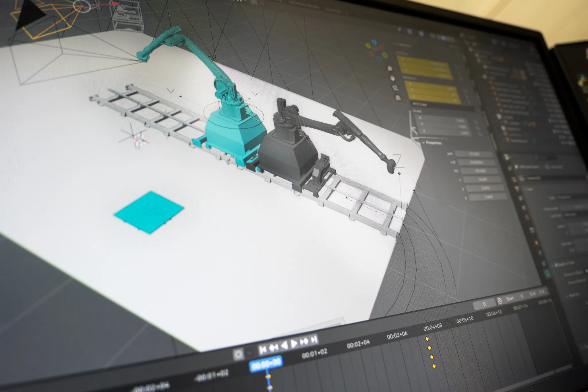Click the zoom magnifier viewport icon

(x=390, y=68)
